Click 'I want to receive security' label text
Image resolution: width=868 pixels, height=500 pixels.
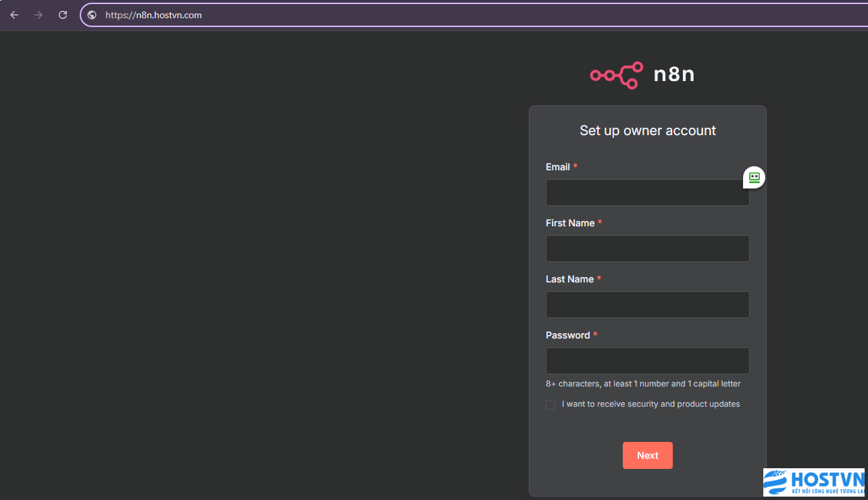[650, 404]
